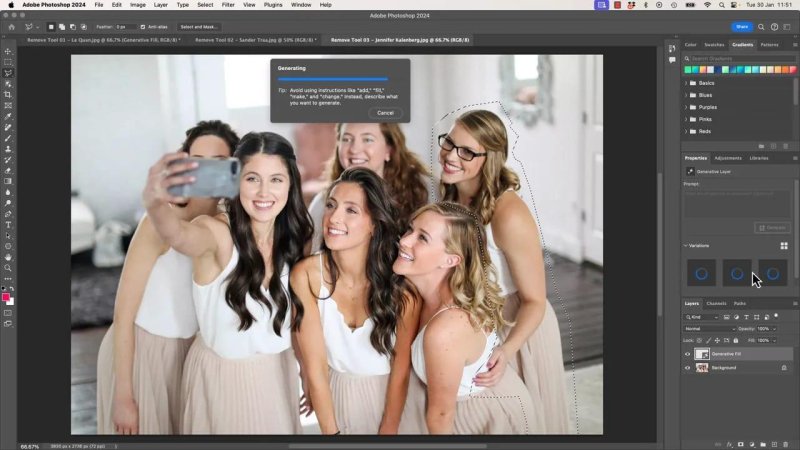Click the first green gradient swatch
The width and height of the screenshot is (800, 450).
click(x=687, y=70)
